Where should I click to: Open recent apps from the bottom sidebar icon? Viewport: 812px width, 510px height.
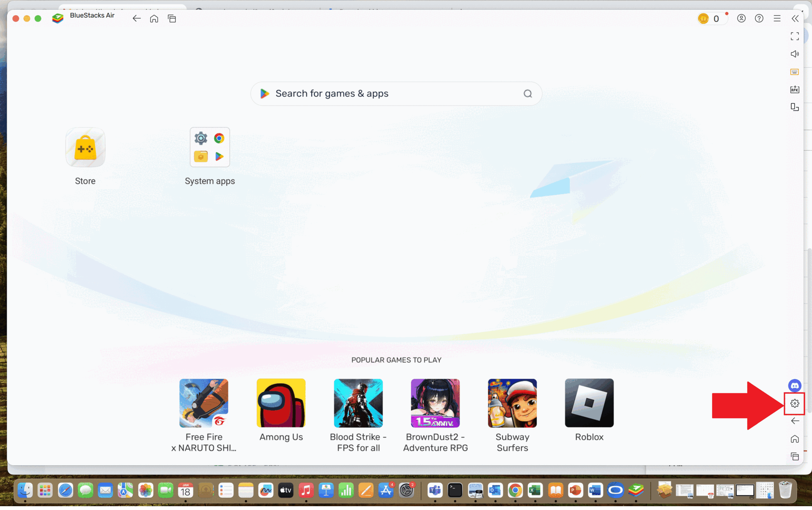[795, 456]
